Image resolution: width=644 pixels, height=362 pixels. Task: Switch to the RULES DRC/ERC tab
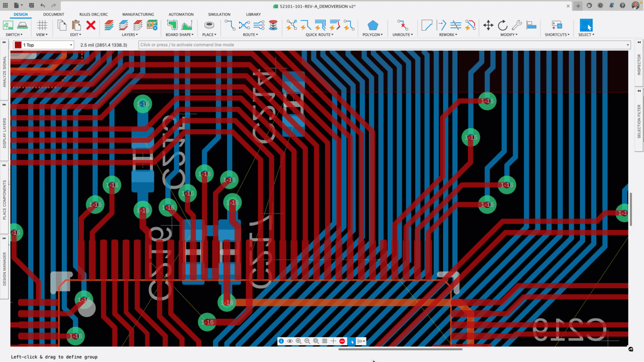pos(93,14)
